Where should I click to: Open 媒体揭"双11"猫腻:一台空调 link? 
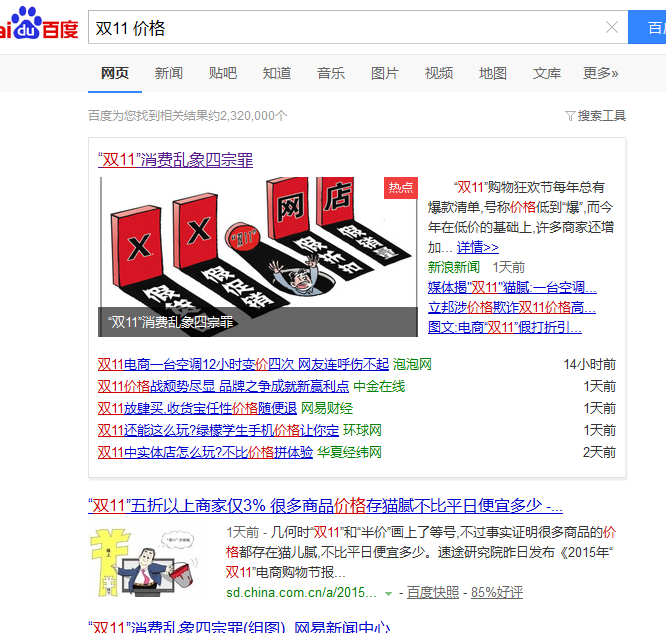pos(512,288)
